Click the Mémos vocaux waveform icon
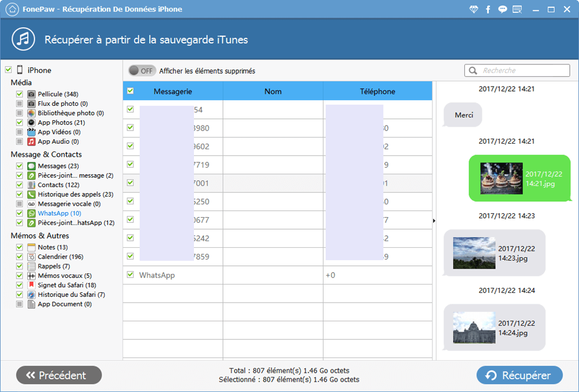Screen dimensions: 579x392 click(x=32, y=275)
